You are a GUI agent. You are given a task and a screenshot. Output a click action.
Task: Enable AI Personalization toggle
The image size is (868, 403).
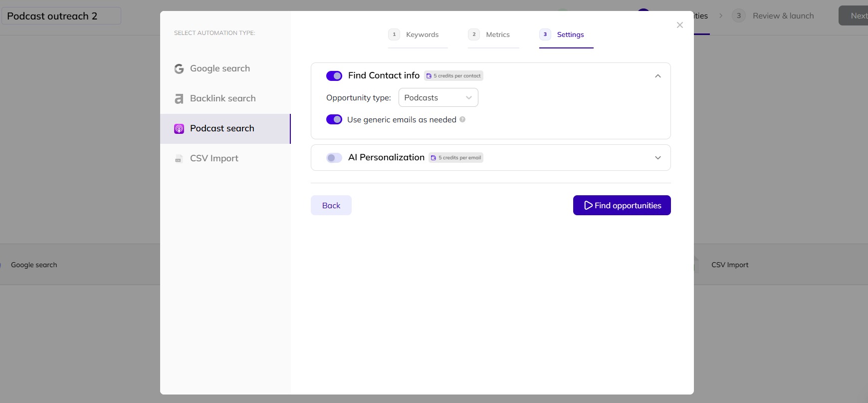(334, 158)
